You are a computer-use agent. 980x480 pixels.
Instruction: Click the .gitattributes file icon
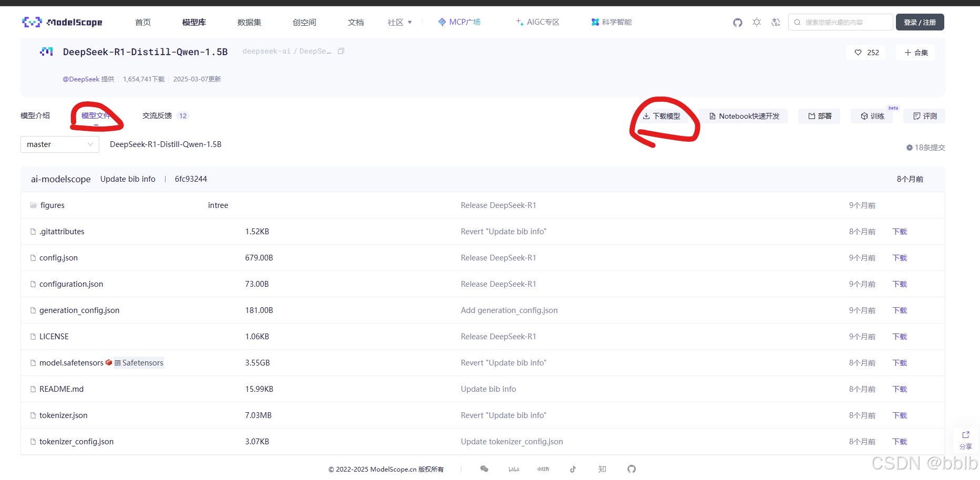coord(33,232)
